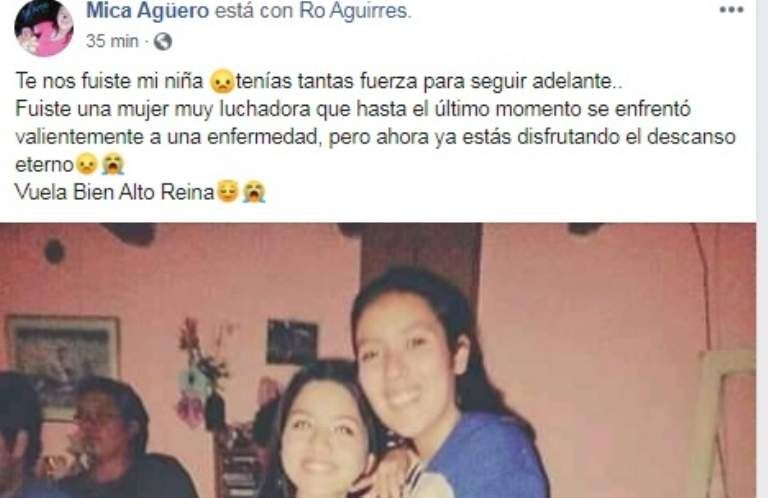Click the "Te nos fuiste mi niña" text
768x498 pixels.
click(110, 81)
